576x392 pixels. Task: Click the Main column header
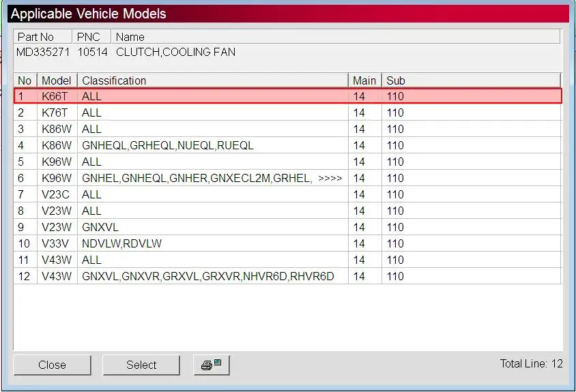click(364, 80)
